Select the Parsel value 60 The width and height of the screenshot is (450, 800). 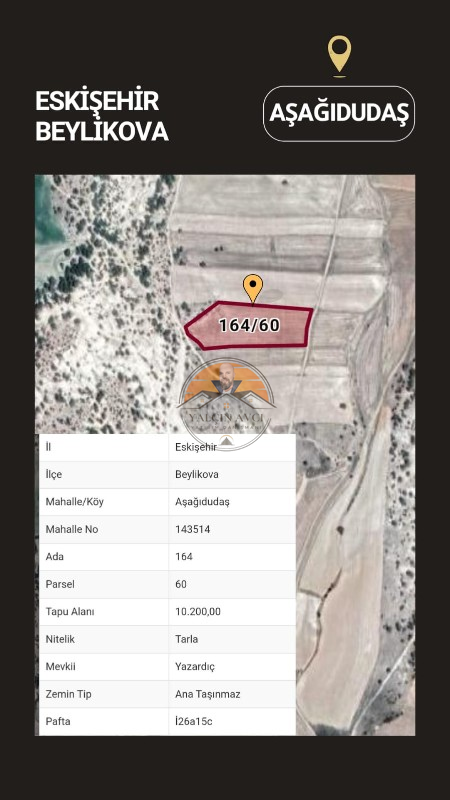[181, 584]
